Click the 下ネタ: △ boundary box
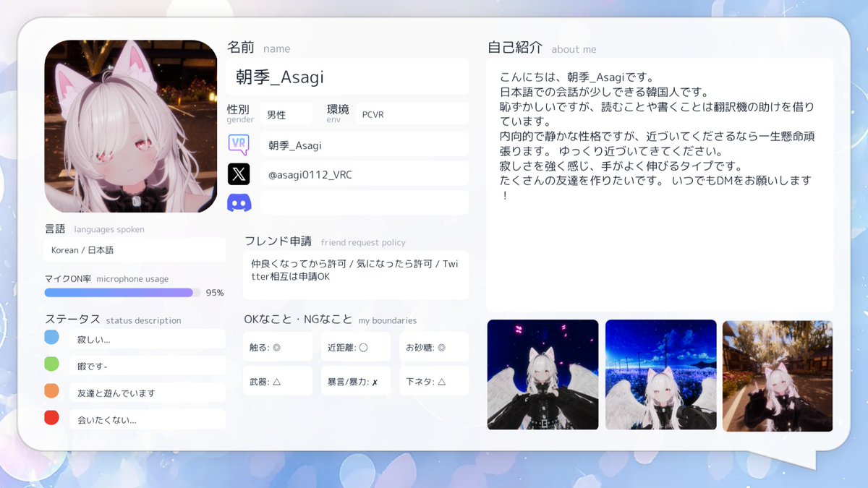 [434, 381]
